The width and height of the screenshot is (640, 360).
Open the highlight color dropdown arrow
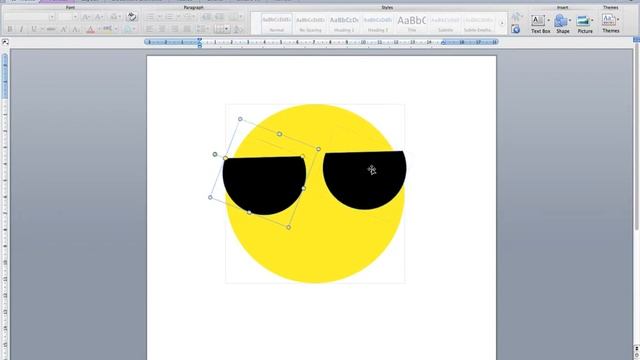point(116,29)
